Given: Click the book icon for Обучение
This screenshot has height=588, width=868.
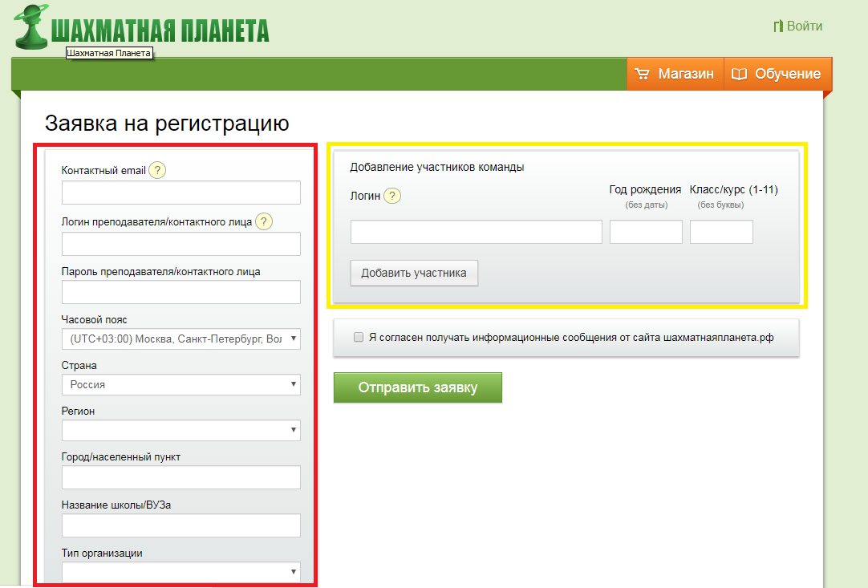Looking at the screenshot, I should pos(739,74).
